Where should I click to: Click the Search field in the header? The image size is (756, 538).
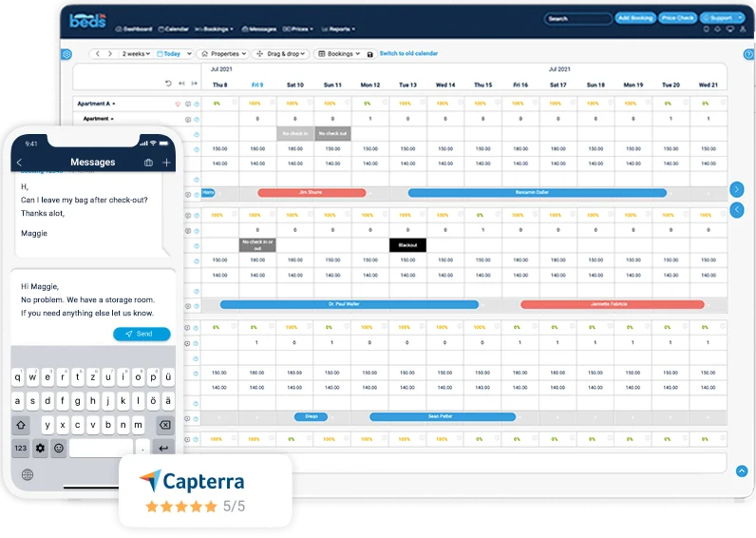tap(578, 19)
